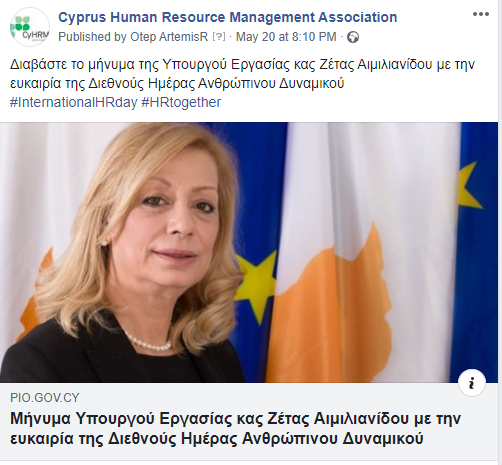This screenshot has height=465, width=502.
Task: Open the link info 'i' icon
Action: pyautogui.click(x=472, y=383)
